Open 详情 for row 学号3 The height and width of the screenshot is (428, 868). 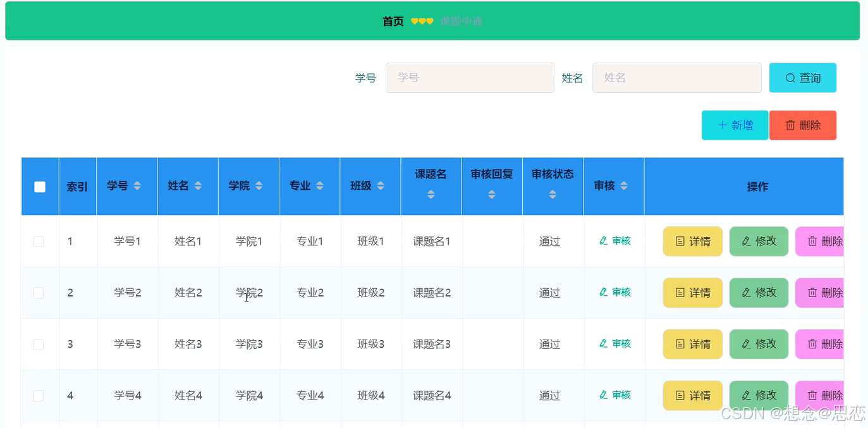(x=692, y=344)
